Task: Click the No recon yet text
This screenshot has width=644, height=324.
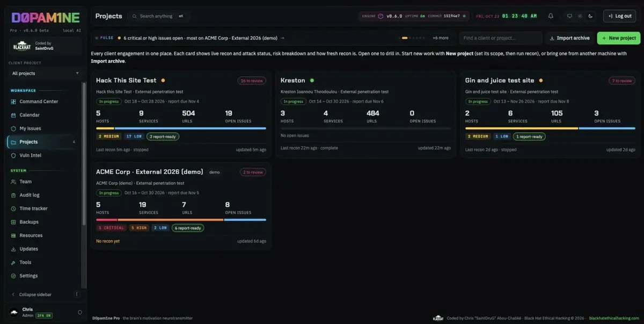Action: click(108, 241)
